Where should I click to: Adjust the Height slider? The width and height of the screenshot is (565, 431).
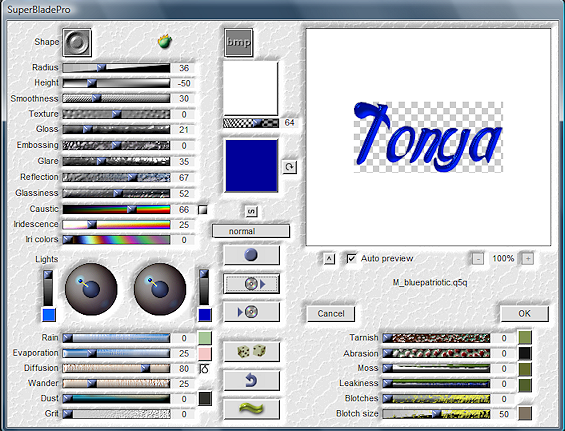point(116,83)
